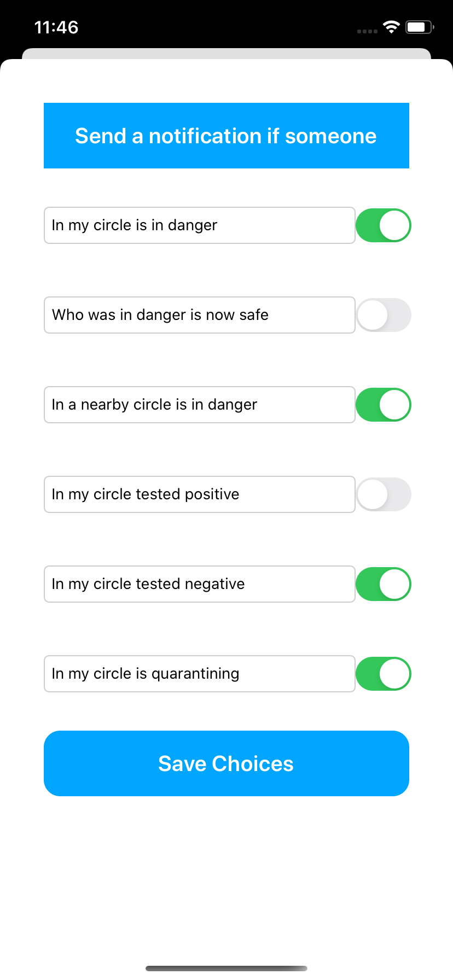Disable 'In my circle tested negative' toggle
The height and width of the screenshot is (980, 453).
click(x=383, y=584)
